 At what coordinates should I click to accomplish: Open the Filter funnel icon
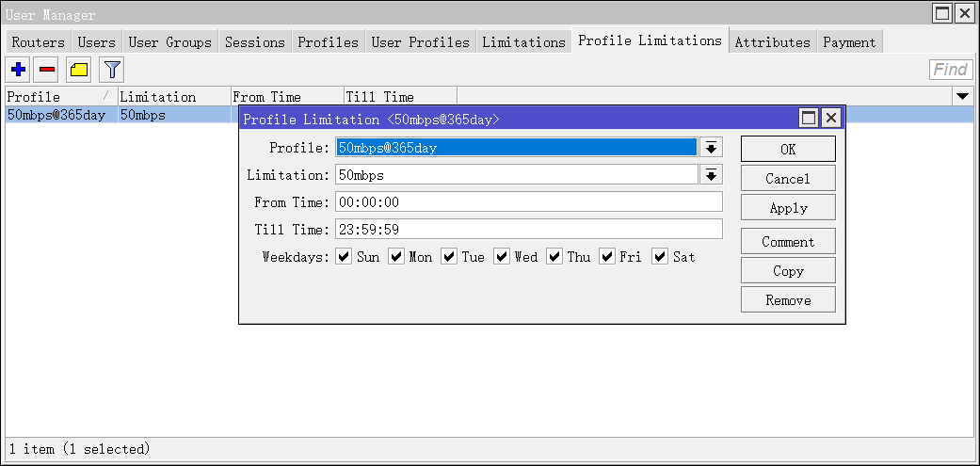tap(111, 69)
